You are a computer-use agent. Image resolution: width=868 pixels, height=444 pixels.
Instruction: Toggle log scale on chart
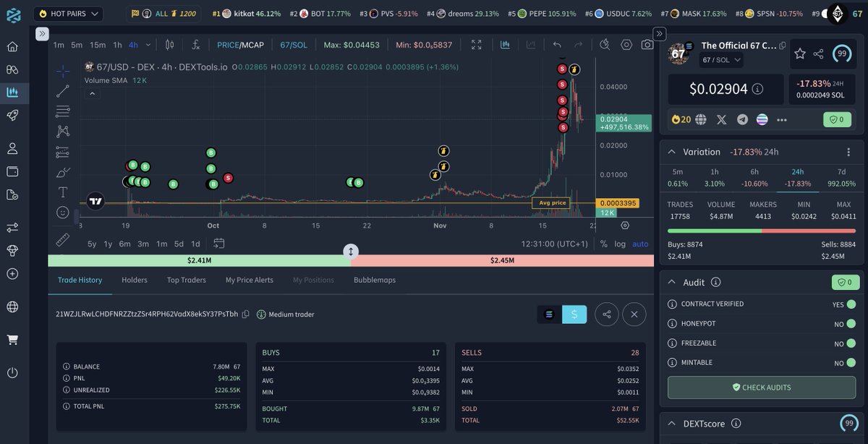620,244
